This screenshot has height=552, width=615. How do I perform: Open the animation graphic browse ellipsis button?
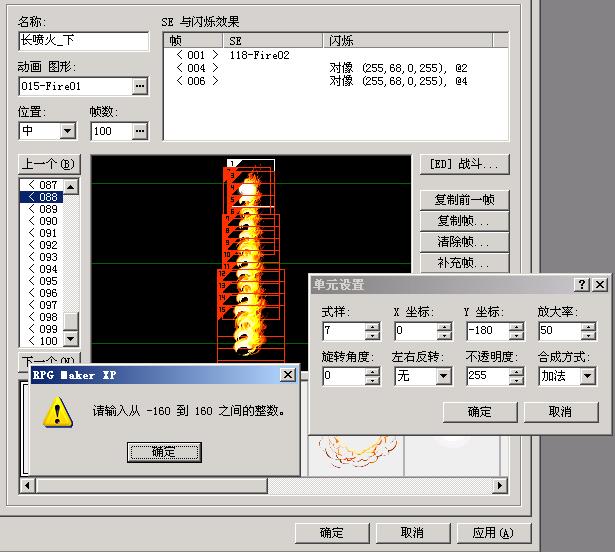pyautogui.click(x=140, y=86)
